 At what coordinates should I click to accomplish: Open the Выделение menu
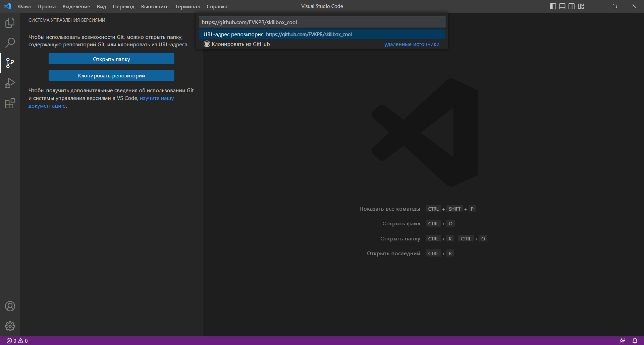(x=76, y=6)
